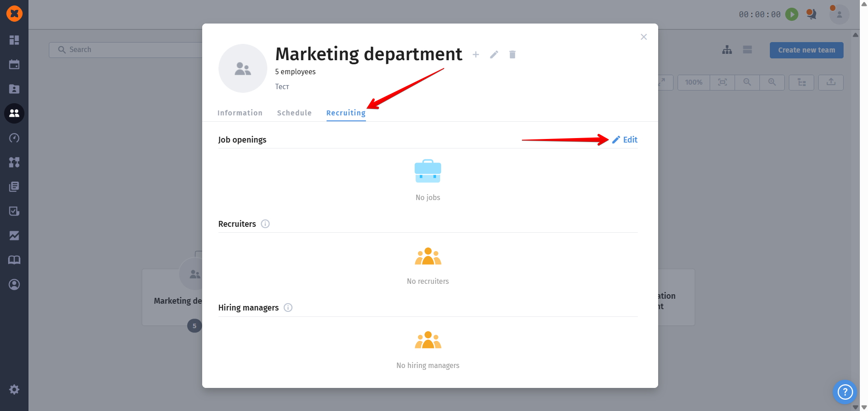Select the teams people icon in the sidebar
The width and height of the screenshot is (868, 411).
pyautogui.click(x=14, y=113)
